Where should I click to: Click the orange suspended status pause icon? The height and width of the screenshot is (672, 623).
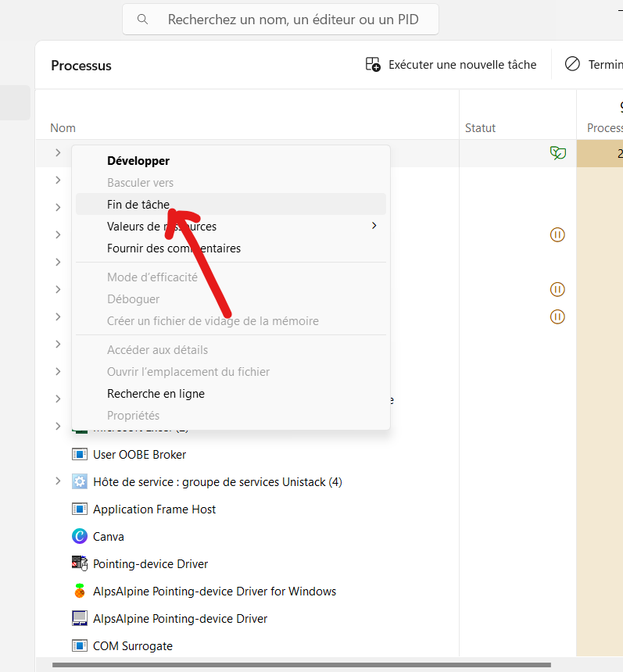tap(557, 234)
